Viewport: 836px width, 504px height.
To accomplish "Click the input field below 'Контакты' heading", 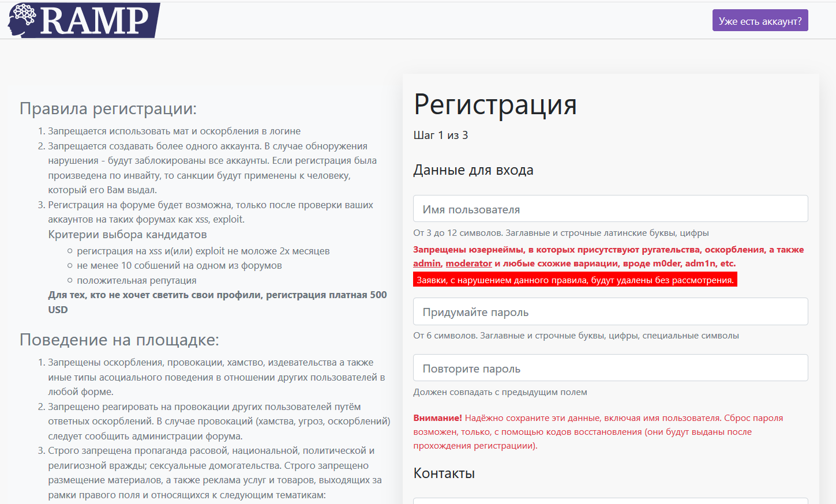I will point(610,500).
